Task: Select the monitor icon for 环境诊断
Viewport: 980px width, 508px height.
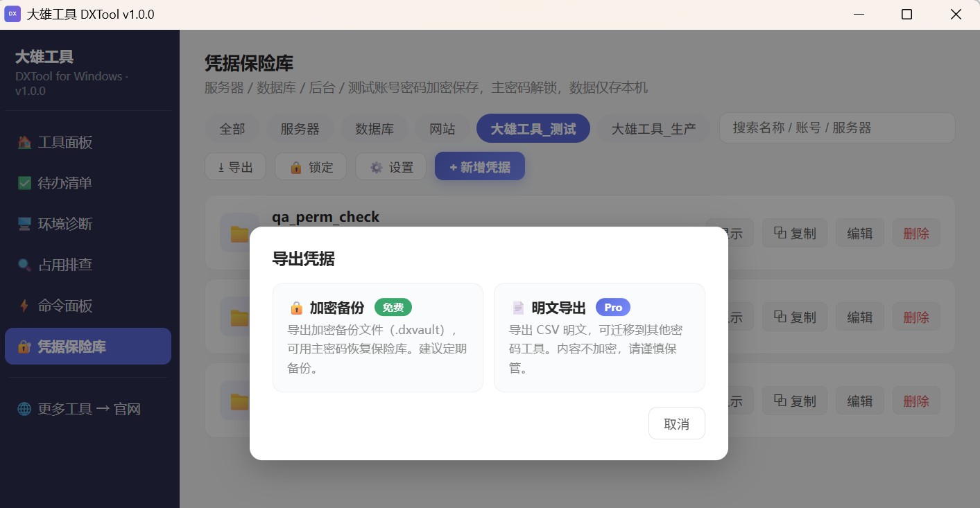Action: pos(24,225)
